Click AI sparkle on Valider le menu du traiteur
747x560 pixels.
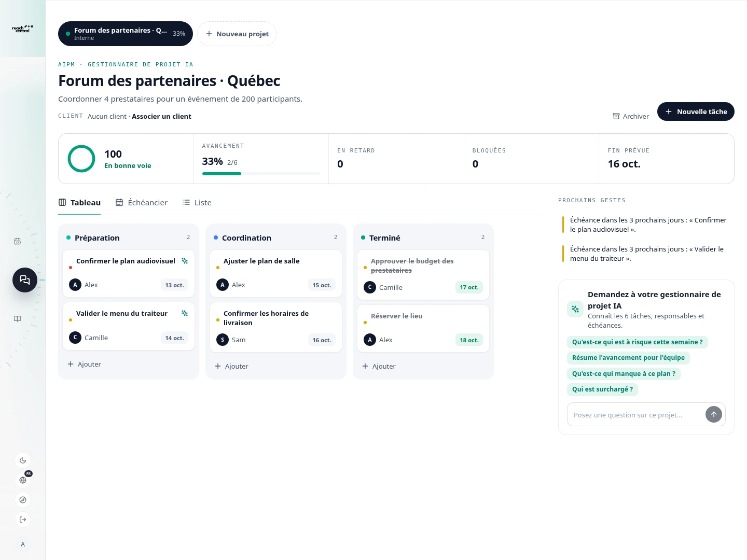[x=185, y=313]
